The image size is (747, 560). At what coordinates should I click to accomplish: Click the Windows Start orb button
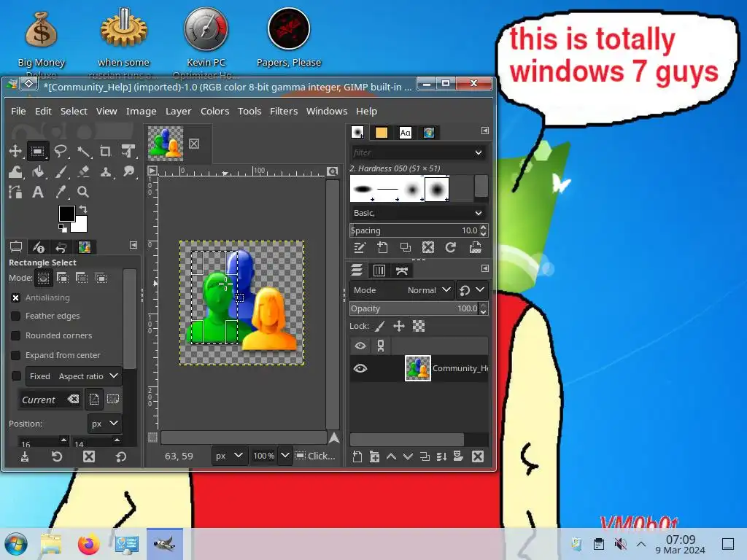(x=16, y=544)
